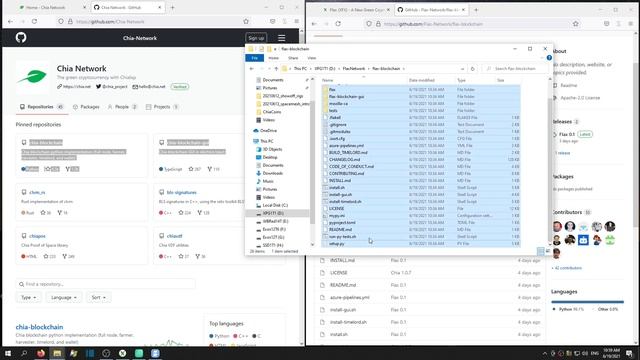Open the Explorer quick access toolbar dropdown
Screen dimensions: 640x360
pos(275,49)
